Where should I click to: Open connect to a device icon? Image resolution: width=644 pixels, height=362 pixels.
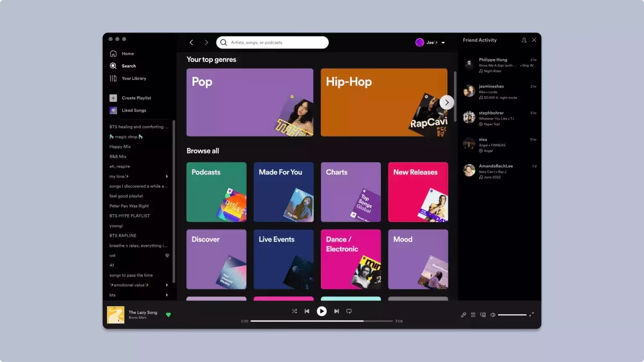483,315
